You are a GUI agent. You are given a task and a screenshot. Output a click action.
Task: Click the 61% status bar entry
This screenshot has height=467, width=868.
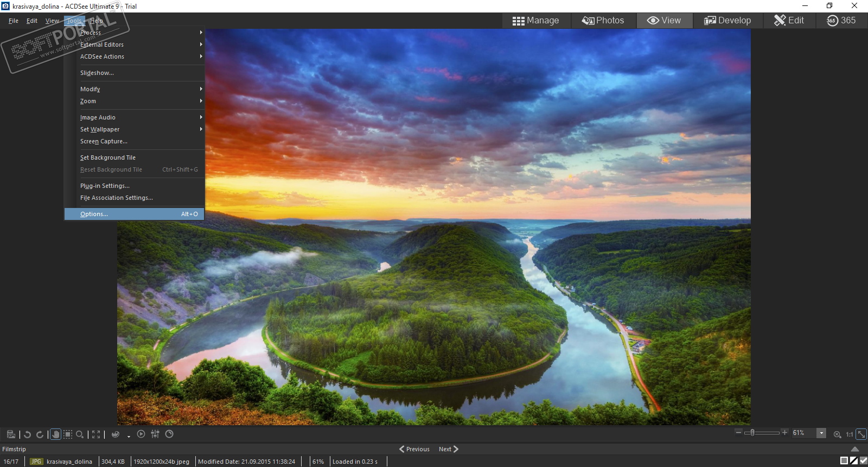pos(318,462)
